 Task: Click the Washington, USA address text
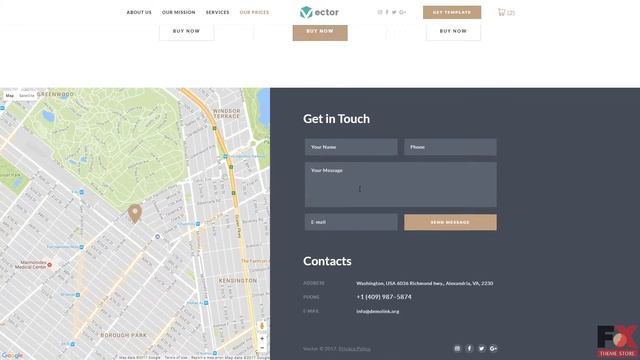(424, 283)
